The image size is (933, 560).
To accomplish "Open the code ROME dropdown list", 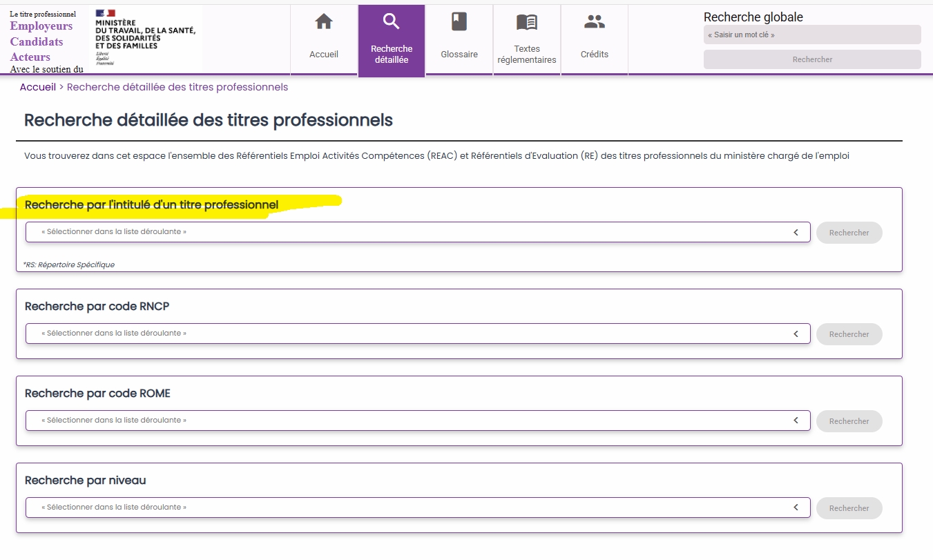I will point(417,421).
